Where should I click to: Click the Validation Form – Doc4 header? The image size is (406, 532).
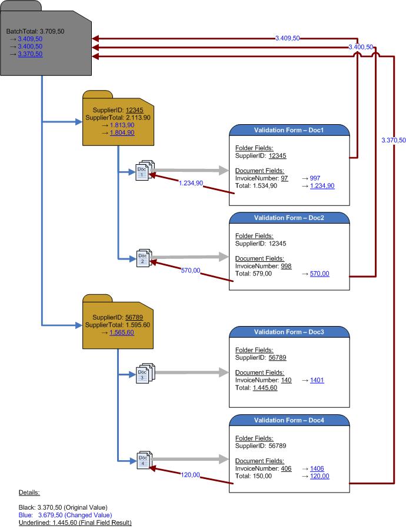pos(288,420)
